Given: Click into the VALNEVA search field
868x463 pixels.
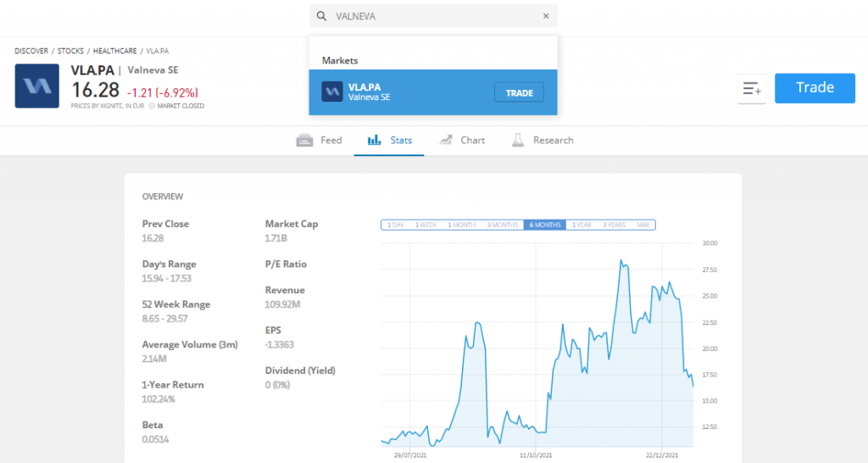Looking at the screenshot, I should click(x=433, y=16).
